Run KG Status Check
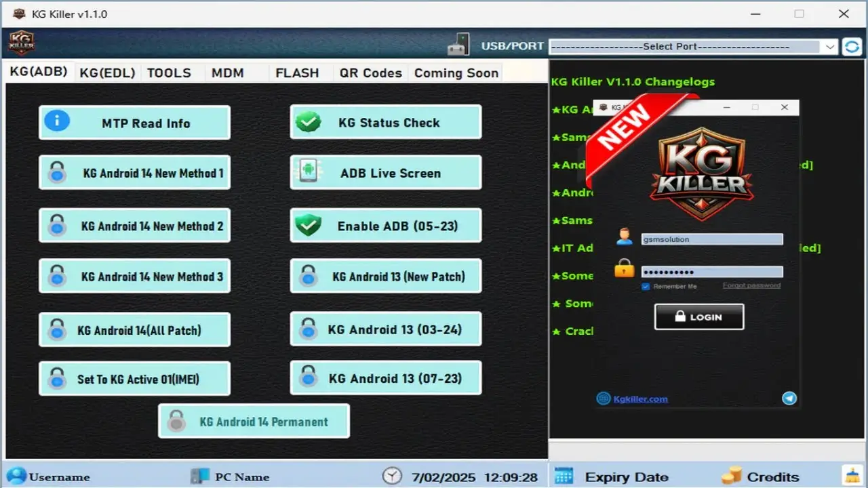 point(386,122)
